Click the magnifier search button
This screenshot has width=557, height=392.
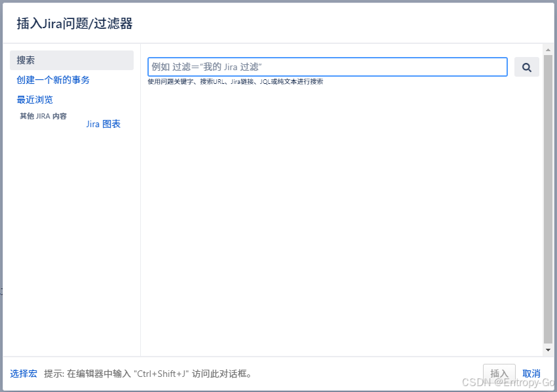[526, 67]
